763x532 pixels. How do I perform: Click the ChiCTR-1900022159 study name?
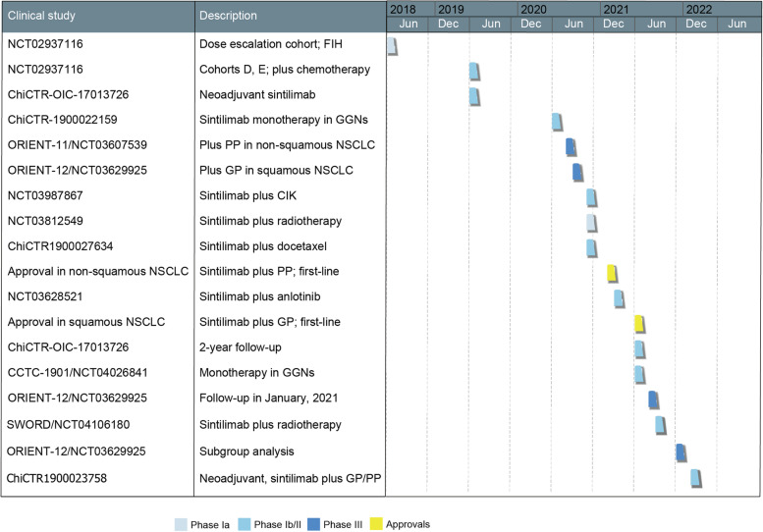pos(62,121)
